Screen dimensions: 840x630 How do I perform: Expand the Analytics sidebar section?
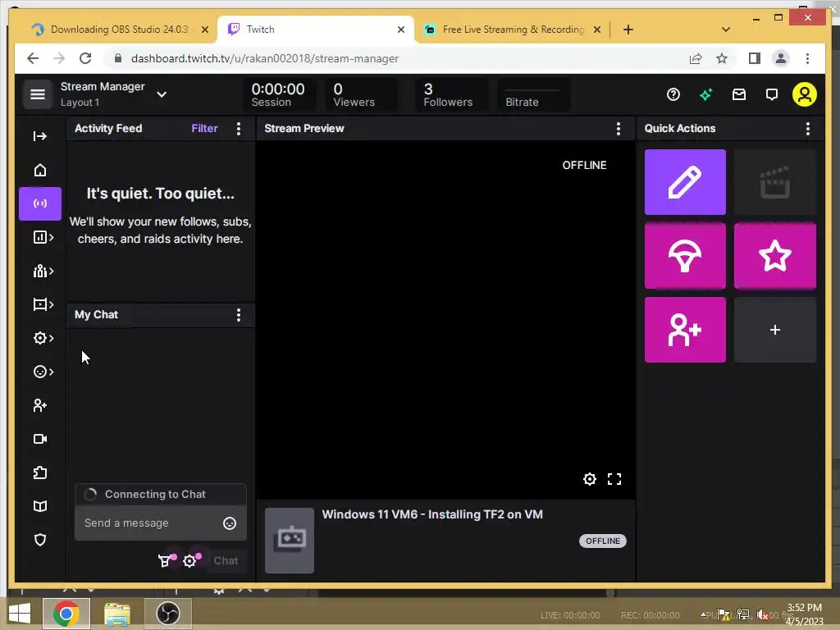[43, 237]
